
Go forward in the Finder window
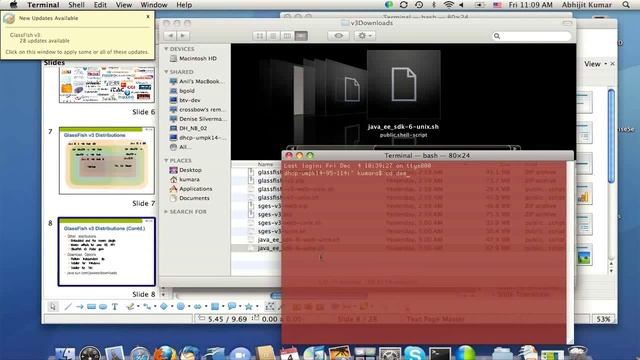tap(183, 36)
